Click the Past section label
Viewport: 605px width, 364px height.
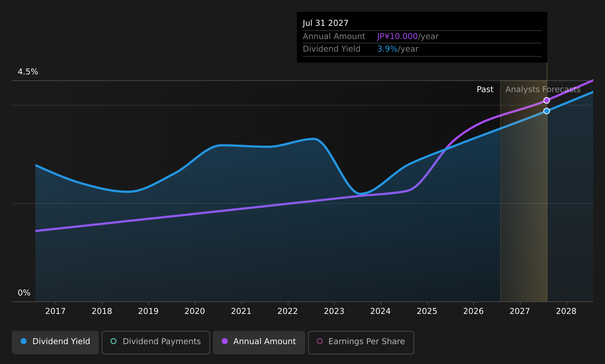485,90
